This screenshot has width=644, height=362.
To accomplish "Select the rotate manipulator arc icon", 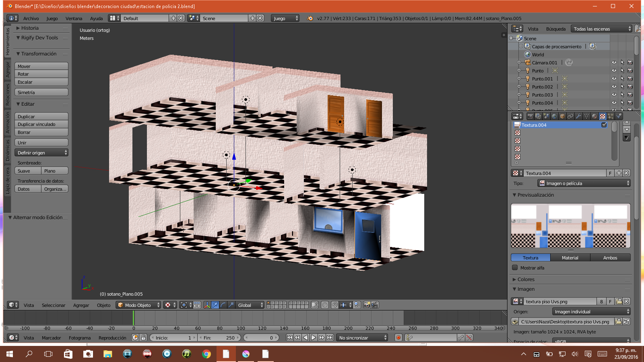I will pyautogui.click(x=223, y=305).
